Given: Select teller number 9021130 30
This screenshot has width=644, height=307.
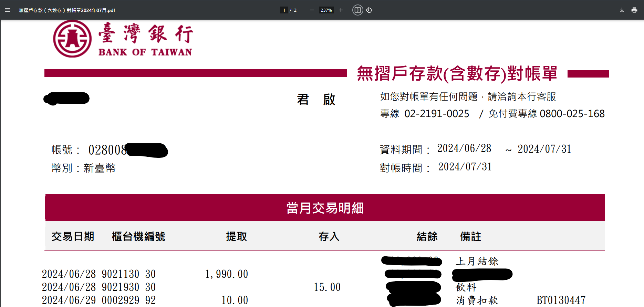Looking at the screenshot, I should pyautogui.click(x=129, y=274).
